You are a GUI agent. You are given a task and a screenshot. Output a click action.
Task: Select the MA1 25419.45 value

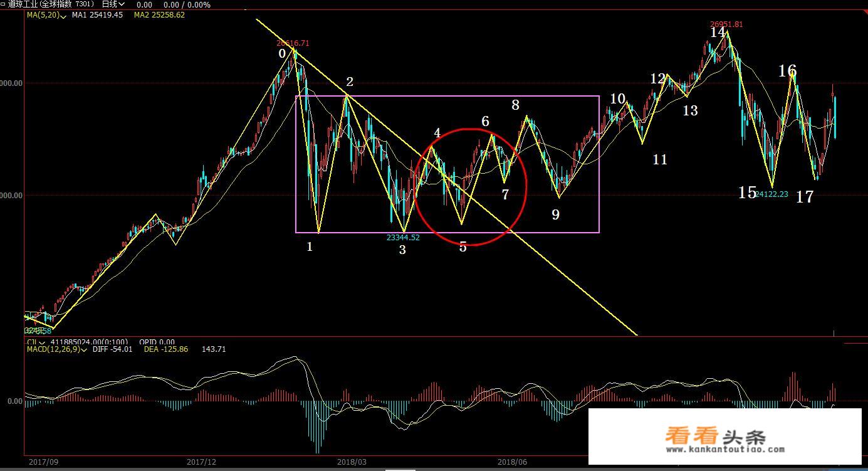97,14
